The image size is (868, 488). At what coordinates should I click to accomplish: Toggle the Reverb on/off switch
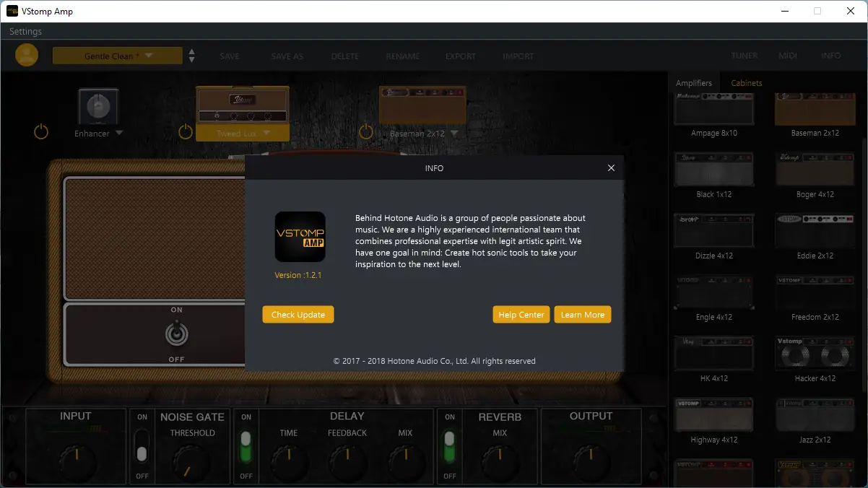coord(450,446)
